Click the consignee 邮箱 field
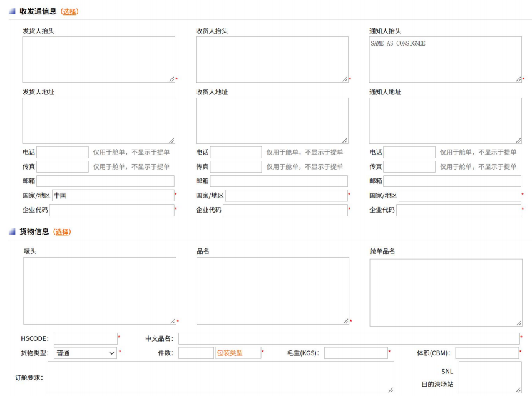532x396 pixels. coord(279,181)
